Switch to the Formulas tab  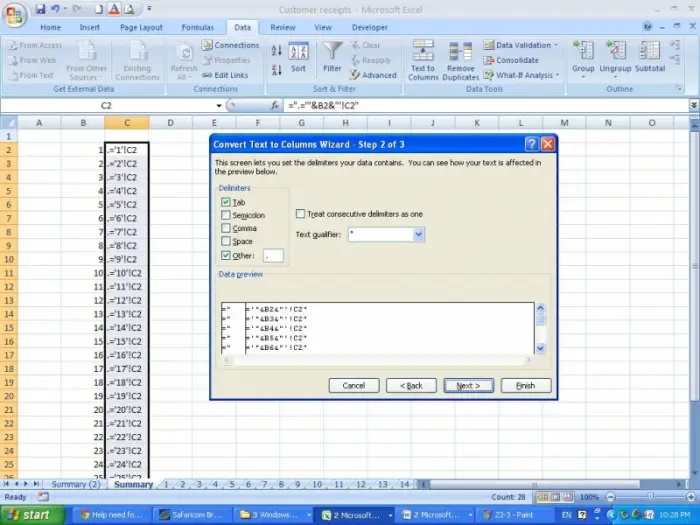[x=198, y=27]
